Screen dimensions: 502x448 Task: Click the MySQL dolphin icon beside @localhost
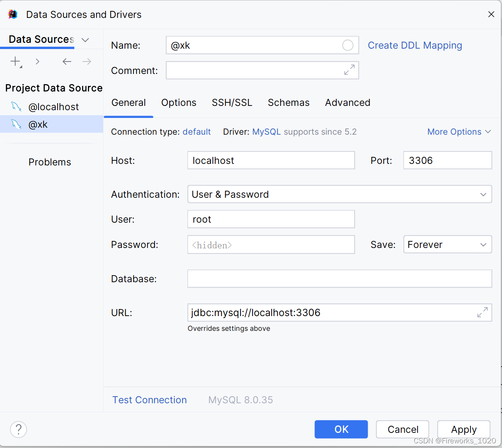click(16, 106)
